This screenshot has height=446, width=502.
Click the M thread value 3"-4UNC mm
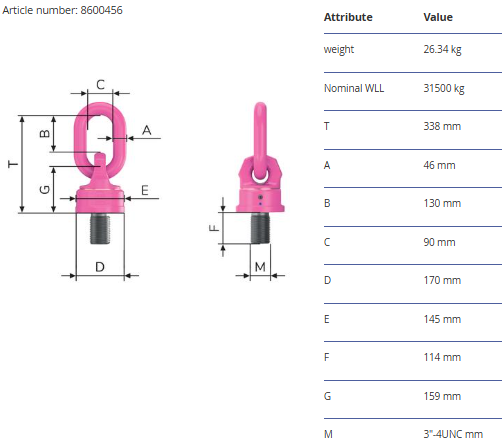pyautogui.click(x=453, y=434)
